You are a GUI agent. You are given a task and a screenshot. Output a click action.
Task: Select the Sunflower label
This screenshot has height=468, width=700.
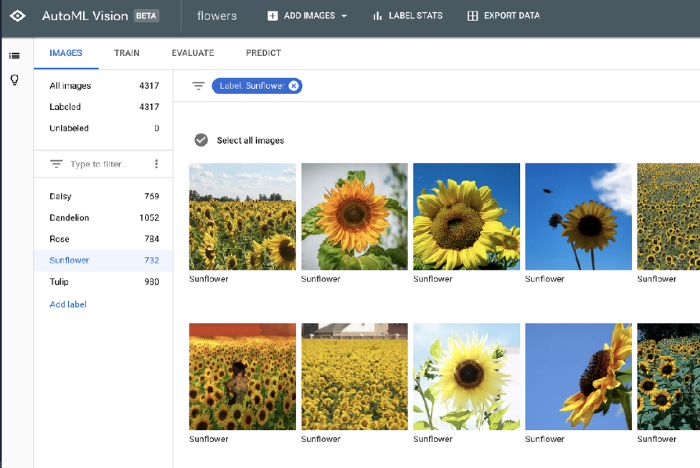click(x=104, y=260)
